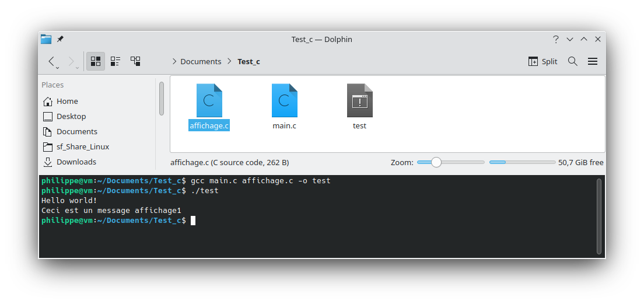Image resolution: width=644 pixels, height=304 pixels.
Task: Click the terminal panel scrollbar
Action: [x=599, y=216]
